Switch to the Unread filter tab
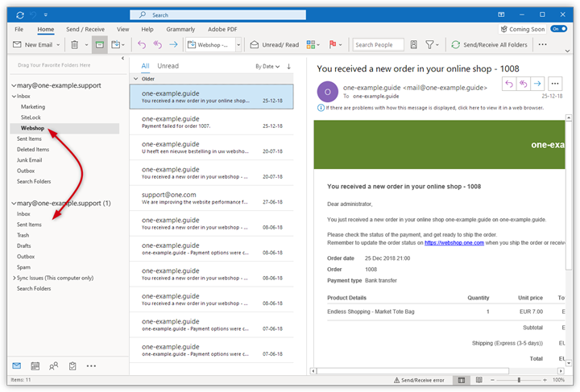580x392 pixels. point(168,66)
